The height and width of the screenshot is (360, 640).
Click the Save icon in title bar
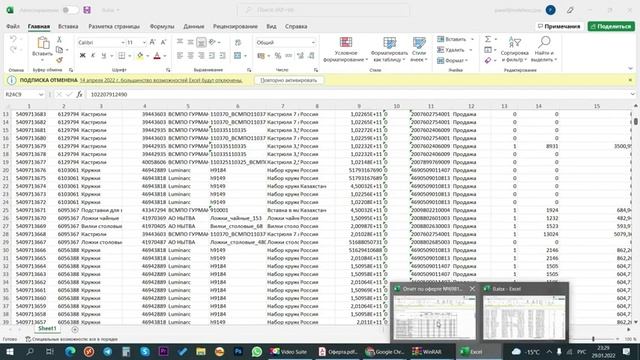tap(87, 10)
